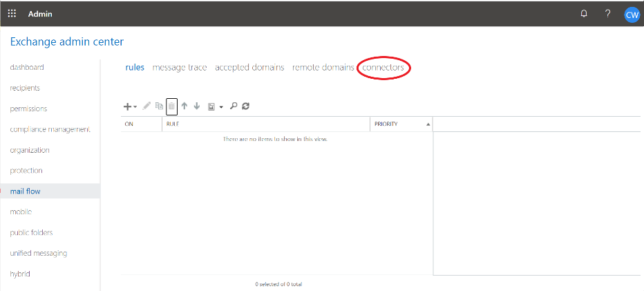This screenshot has height=291, width=644.
Task: Copy the selected rule
Action: tap(159, 106)
